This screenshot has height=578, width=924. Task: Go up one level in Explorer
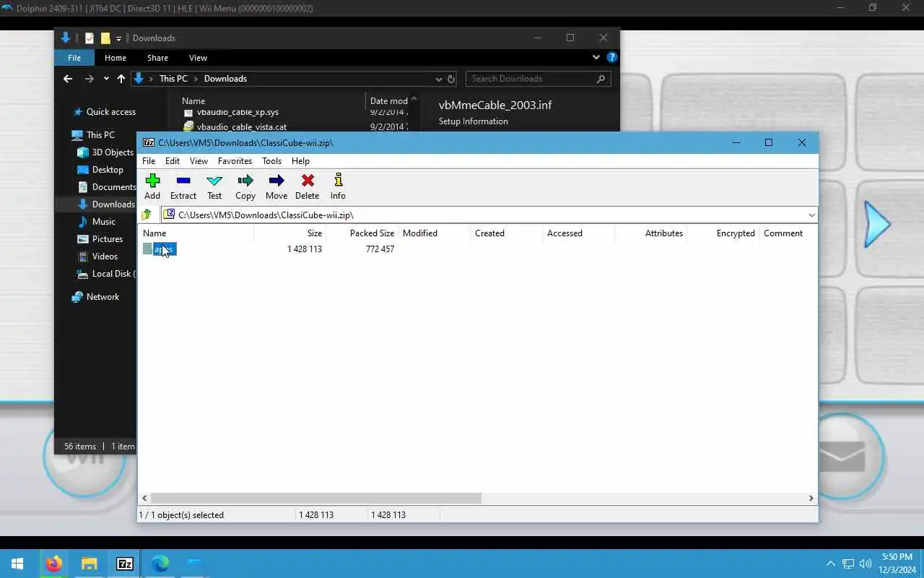click(121, 79)
